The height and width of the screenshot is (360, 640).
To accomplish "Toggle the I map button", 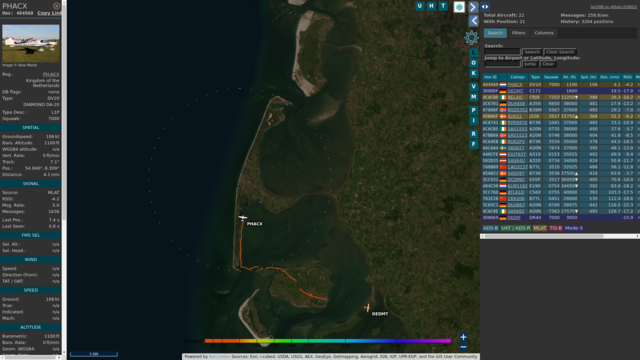I will 473,120.
